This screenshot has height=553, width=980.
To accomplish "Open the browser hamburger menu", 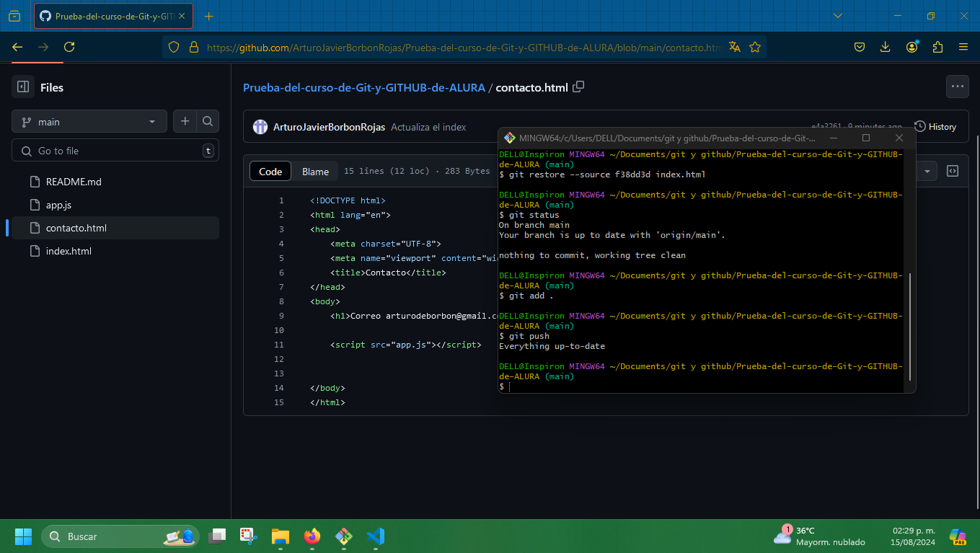I will (x=963, y=47).
